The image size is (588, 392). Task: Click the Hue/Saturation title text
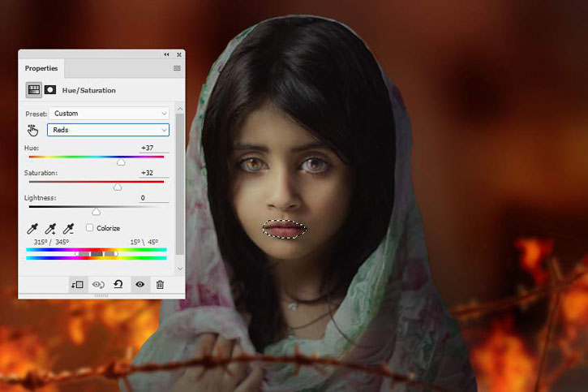89,90
